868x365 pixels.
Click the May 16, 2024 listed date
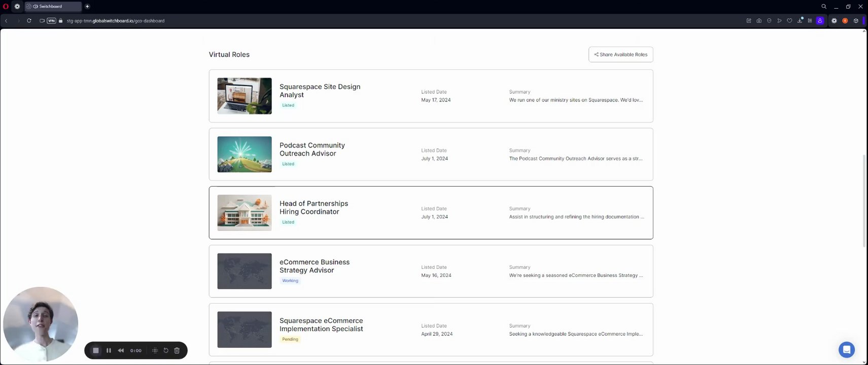[x=436, y=276]
